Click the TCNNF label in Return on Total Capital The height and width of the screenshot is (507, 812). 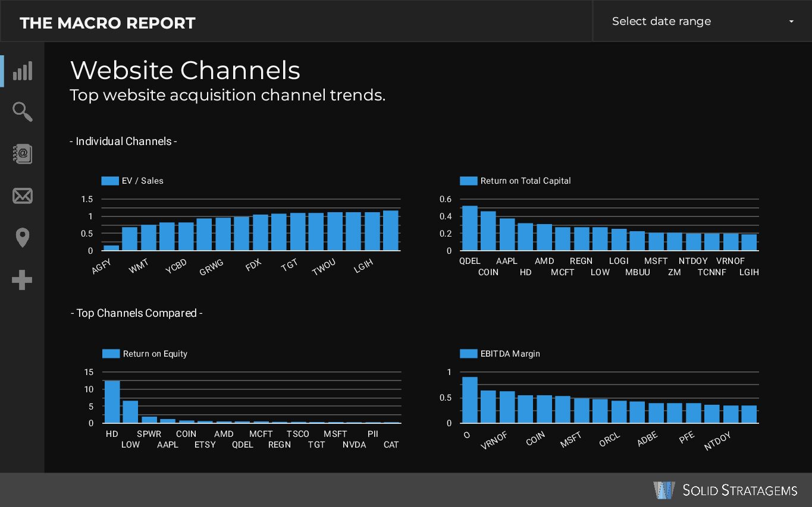point(712,272)
